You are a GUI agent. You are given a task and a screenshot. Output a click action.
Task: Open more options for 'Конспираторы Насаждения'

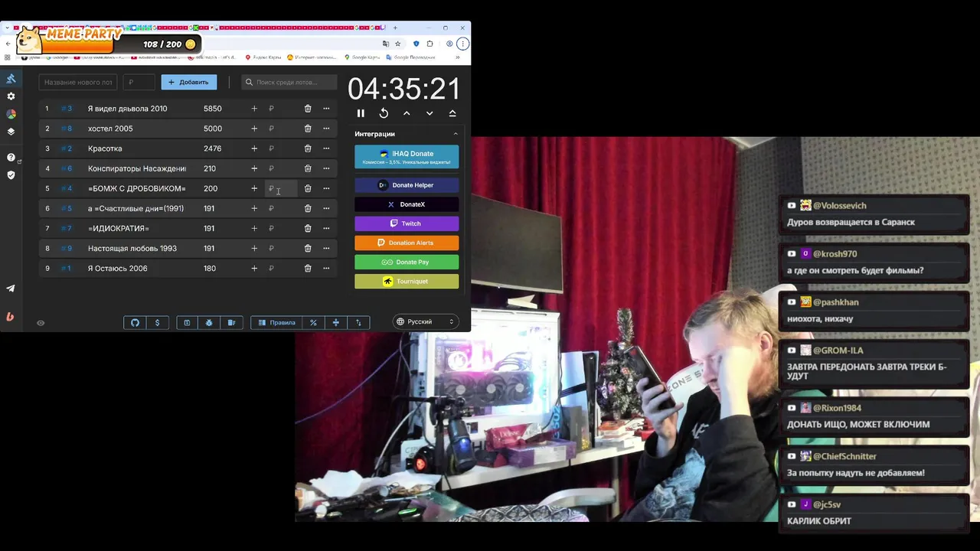pos(326,168)
